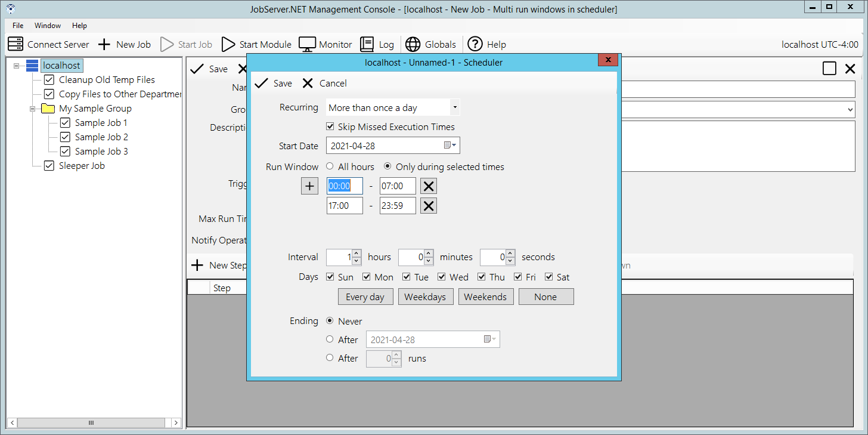This screenshot has height=435, width=868.
Task: Remove the 17:00 to 23:59 run window
Action: (x=428, y=205)
